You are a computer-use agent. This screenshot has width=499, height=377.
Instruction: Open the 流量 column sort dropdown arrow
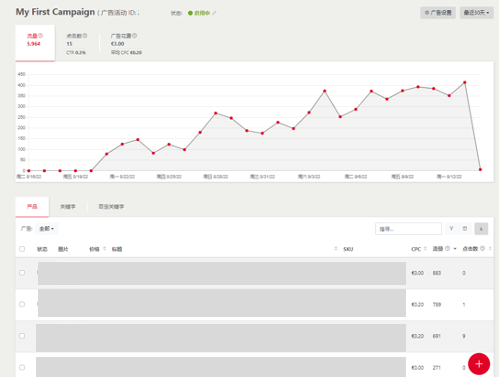pyautogui.click(x=455, y=249)
